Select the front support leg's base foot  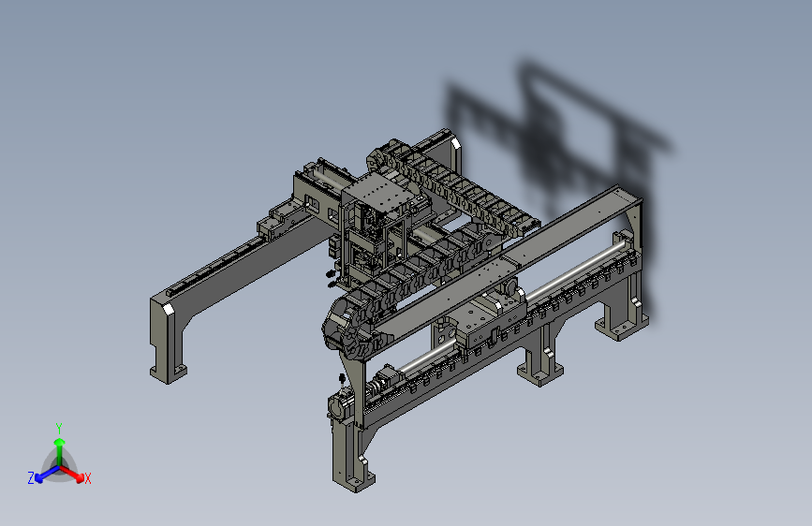tap(354, 479)
